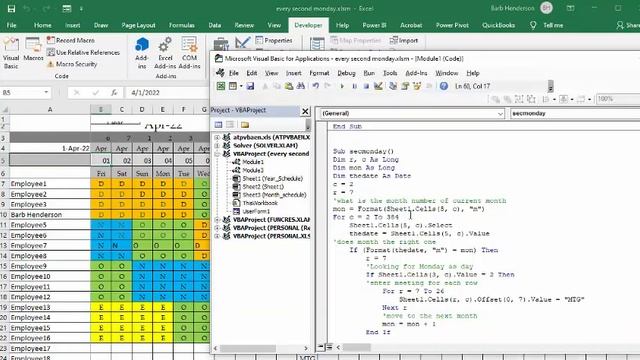Click the XML Source icon in Excel ribbon
The width and height of the screenshot is (640, 360).
(x=317, y=43)
